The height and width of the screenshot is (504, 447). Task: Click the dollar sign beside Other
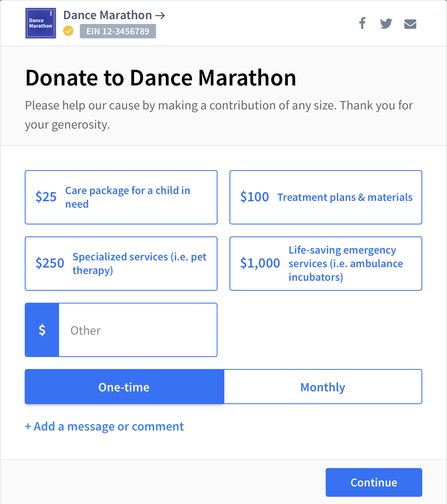pos(42,330)
